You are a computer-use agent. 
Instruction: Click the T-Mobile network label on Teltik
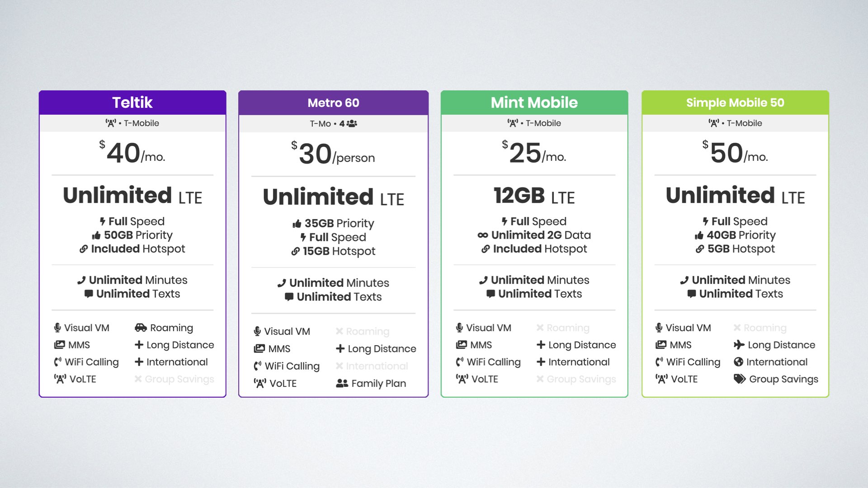tap(132, 123)
